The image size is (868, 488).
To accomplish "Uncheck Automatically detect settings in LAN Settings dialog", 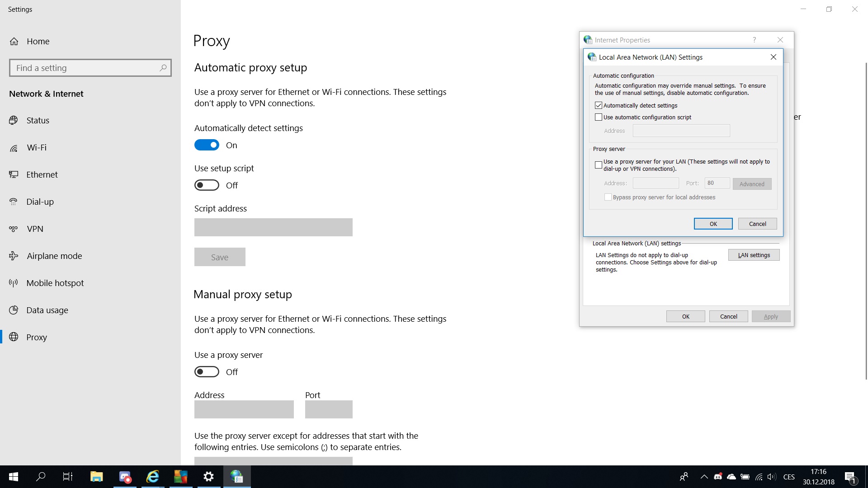I will [x=599, y=105].
